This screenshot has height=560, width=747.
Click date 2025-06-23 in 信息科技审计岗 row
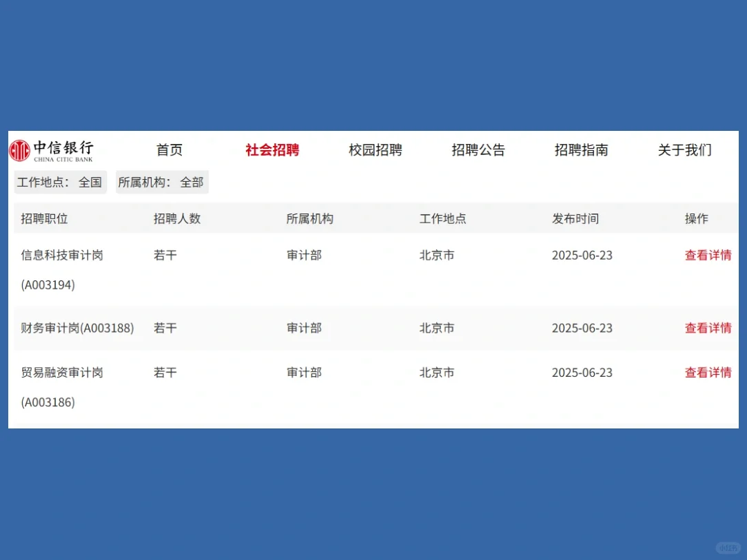coord(582,256)
